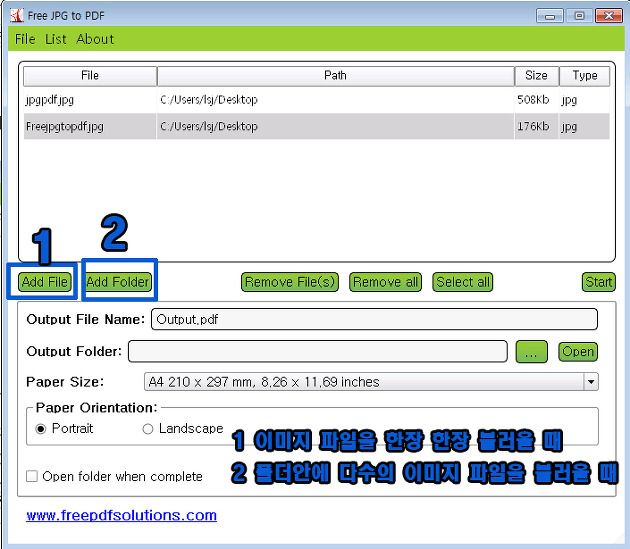Image resolution: width=630 pixels, height=549 pixels.
Task: Click the Type column header
Action: click(x=585, y=76)
